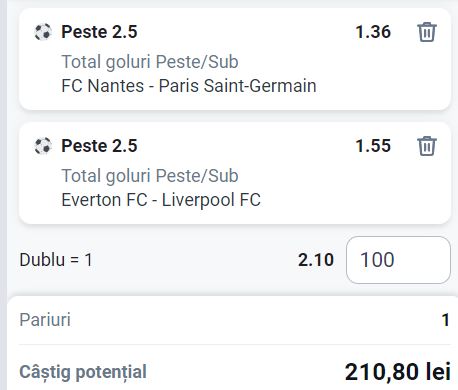Click the Pariuri summary row
This screenshot has height=390, width=458.
[x=235, y=320]
